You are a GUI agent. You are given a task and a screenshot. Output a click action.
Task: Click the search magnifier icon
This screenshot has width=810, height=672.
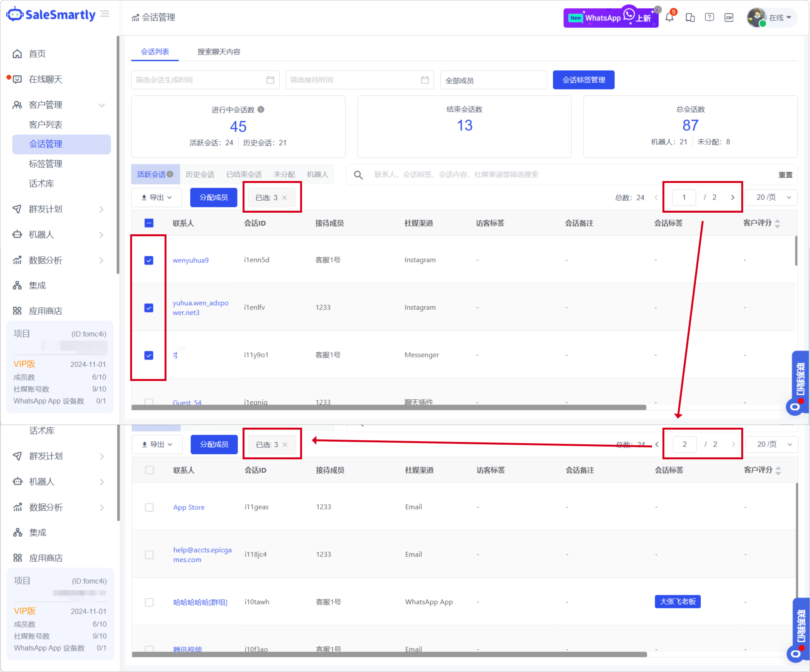click(x=358, y=175)
